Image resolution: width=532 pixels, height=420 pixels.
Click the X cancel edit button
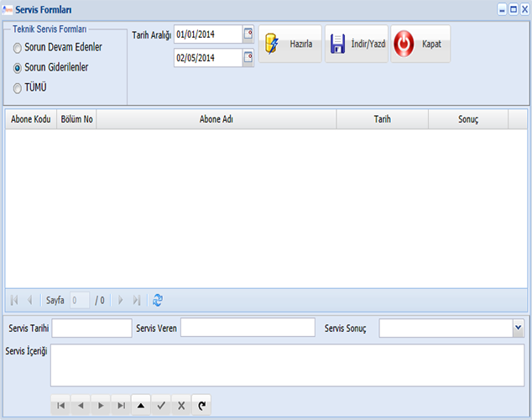(181, 405)
